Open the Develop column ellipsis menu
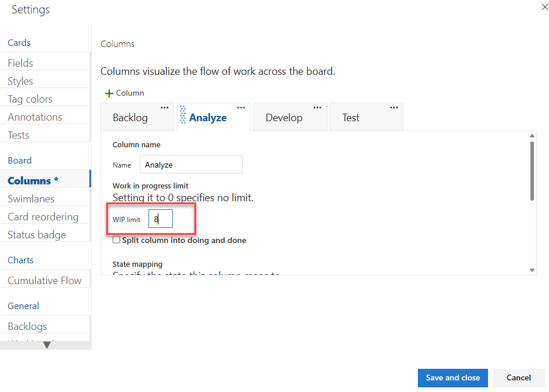This screenshot has width=549, height=392. click(x=317, y=107)
